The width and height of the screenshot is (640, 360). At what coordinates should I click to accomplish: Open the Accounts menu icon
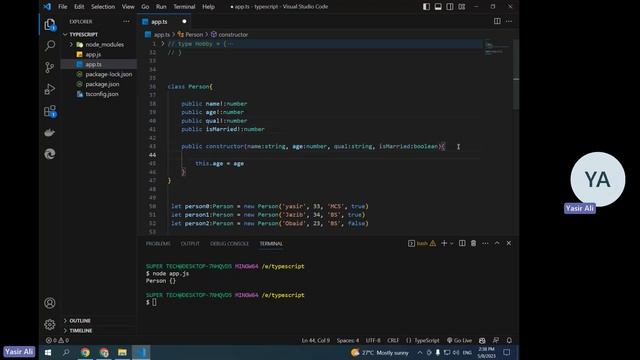tap(49, 303)
